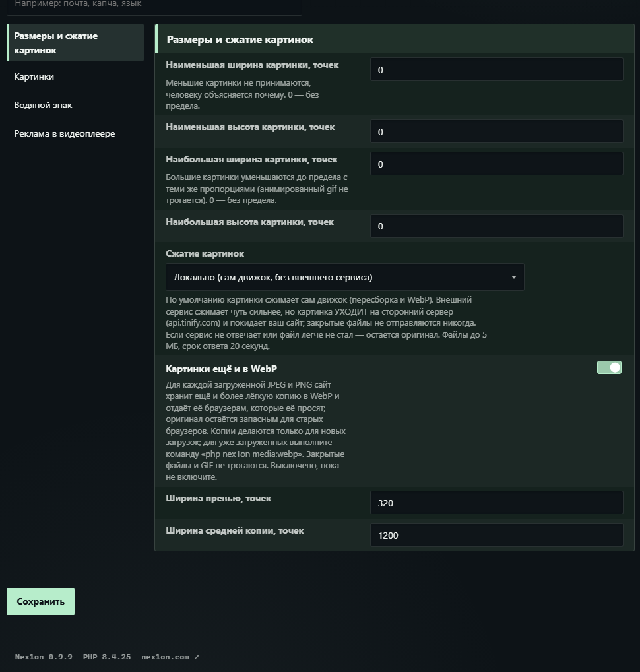This screenshot has height=672, width=640.
Task: Click the 'Наибольшая ширина картинки' field
Action: 496,164
